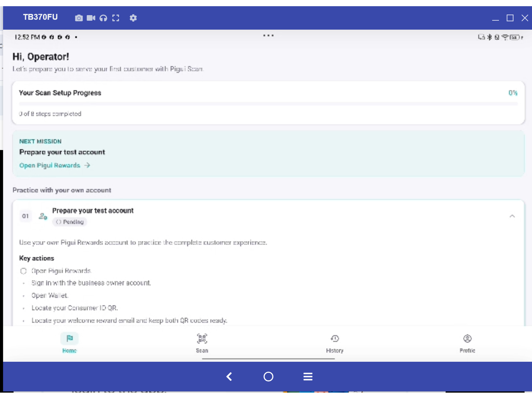Click the '0 of 8 steps completed' text
This screenshot has height=399, width=532.
coord(50,114)
